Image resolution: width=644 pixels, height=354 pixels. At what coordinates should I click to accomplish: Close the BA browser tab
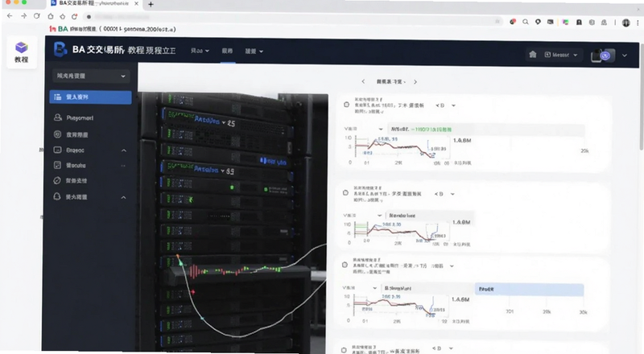(x=136, y=3)
